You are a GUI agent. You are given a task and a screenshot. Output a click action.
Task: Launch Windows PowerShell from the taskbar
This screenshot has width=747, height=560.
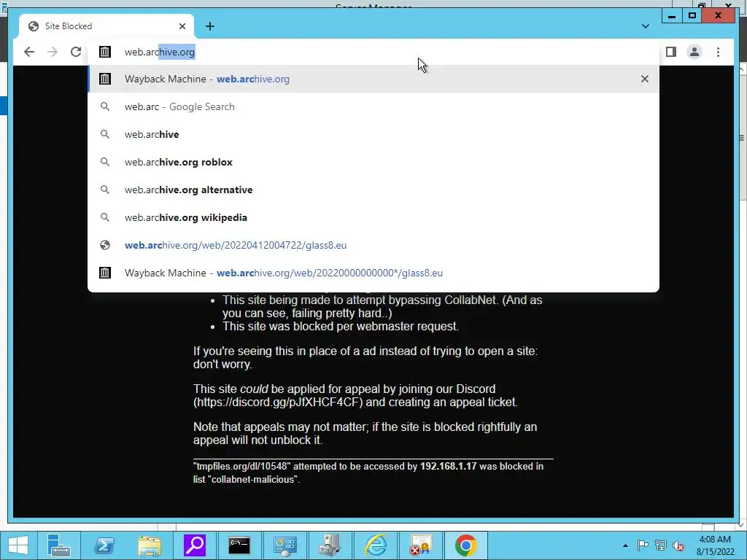pyautogui.click(x=104, y=545)
